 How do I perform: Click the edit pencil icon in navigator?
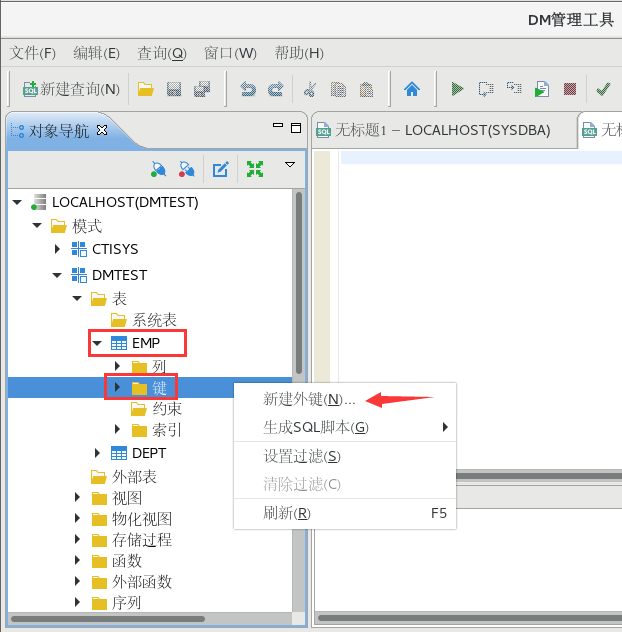[x=221, y=169]
